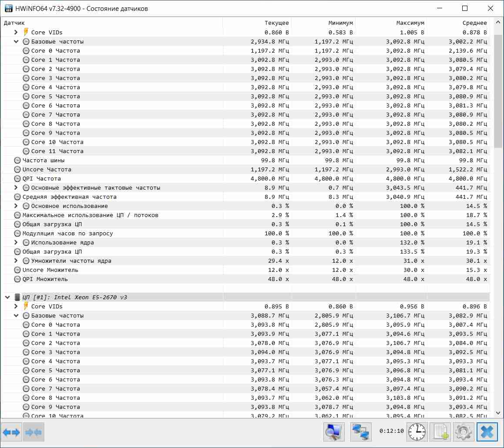
Task: Select the QPI Множитель row
Action: point(245,279)
